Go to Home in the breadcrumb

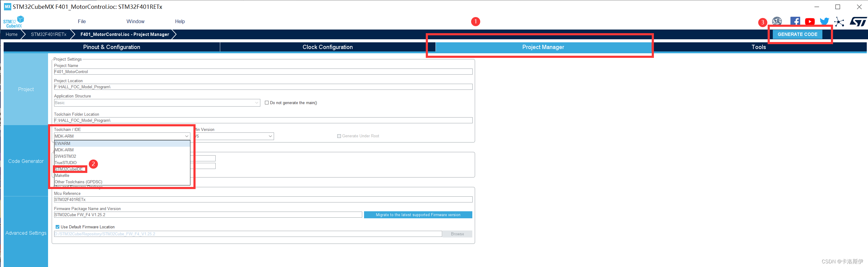point(12,34)
